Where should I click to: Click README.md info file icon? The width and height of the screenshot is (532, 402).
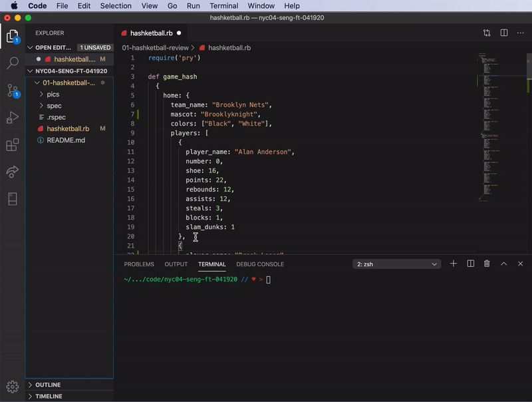(x=41, y=140)
